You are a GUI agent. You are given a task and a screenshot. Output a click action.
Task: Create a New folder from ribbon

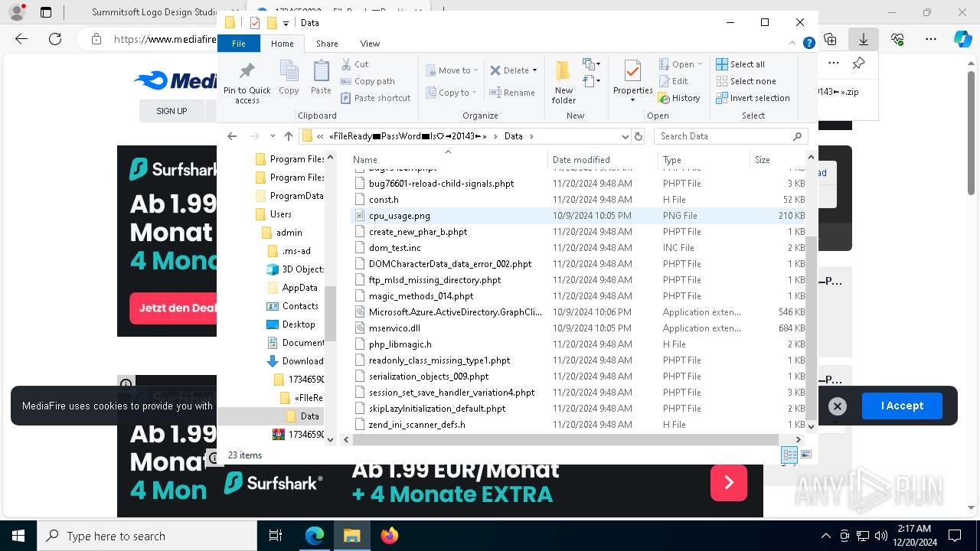[x=563, y=83]
